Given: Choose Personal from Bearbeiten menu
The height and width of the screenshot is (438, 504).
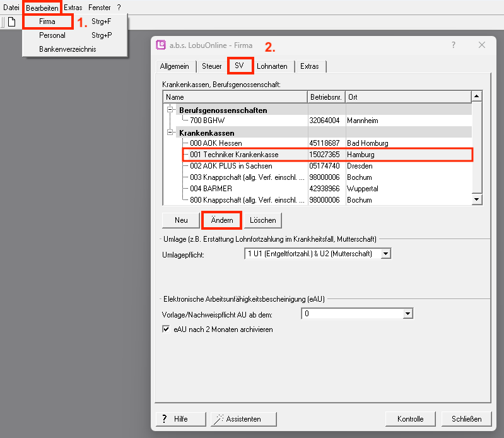Looking at the screenshot, I should pyautogui.click(x=52, y=35).
